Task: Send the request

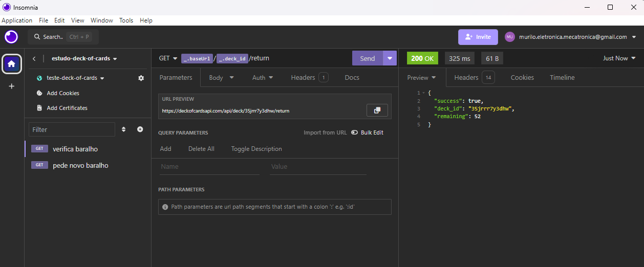Action: click(368, 58)
